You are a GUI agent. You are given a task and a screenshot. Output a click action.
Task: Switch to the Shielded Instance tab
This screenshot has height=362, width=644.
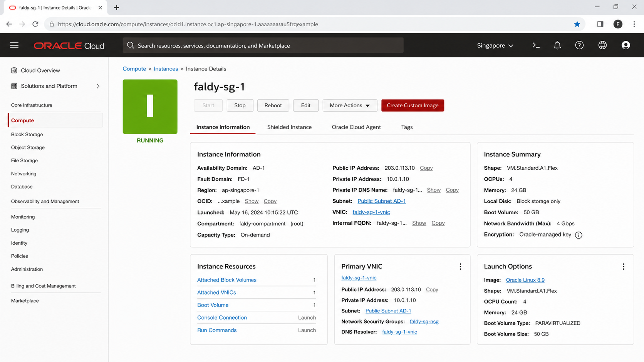click(289, 127)
